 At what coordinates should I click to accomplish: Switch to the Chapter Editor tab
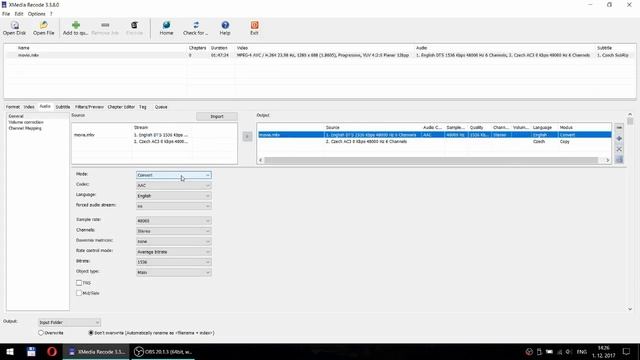click(x=121, y=107)
